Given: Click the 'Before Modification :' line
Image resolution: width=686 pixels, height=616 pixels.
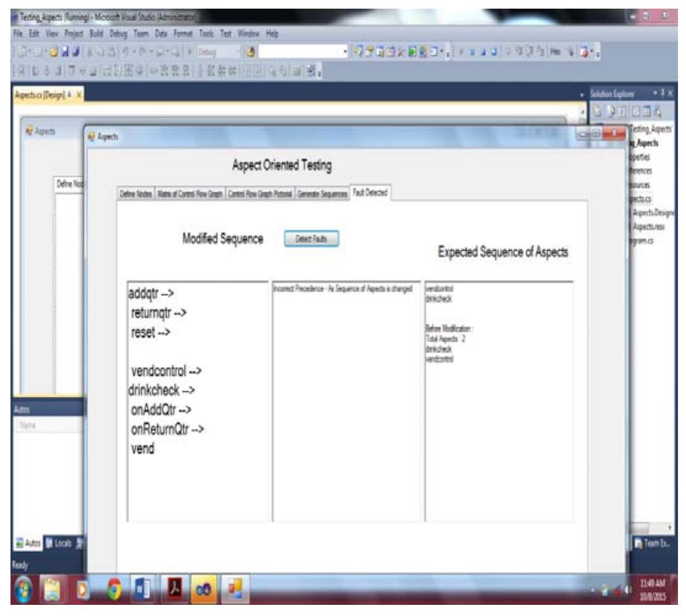Looking at the screenshot, I should 450,328.
